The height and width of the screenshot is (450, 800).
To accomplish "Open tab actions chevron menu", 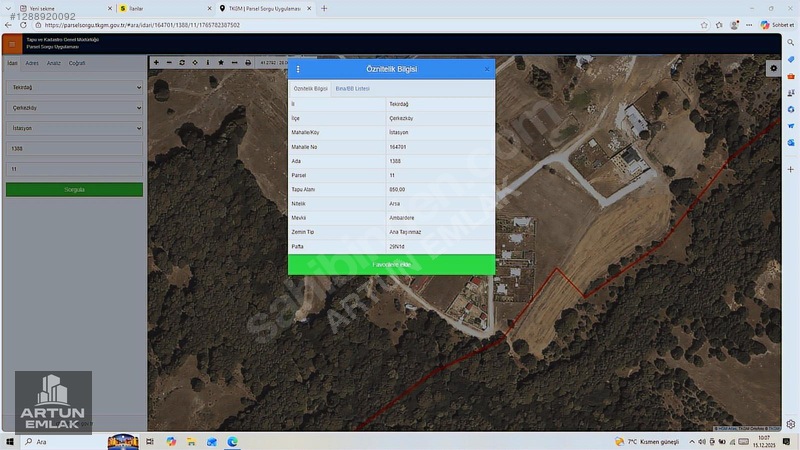I will tap(8, 9).
